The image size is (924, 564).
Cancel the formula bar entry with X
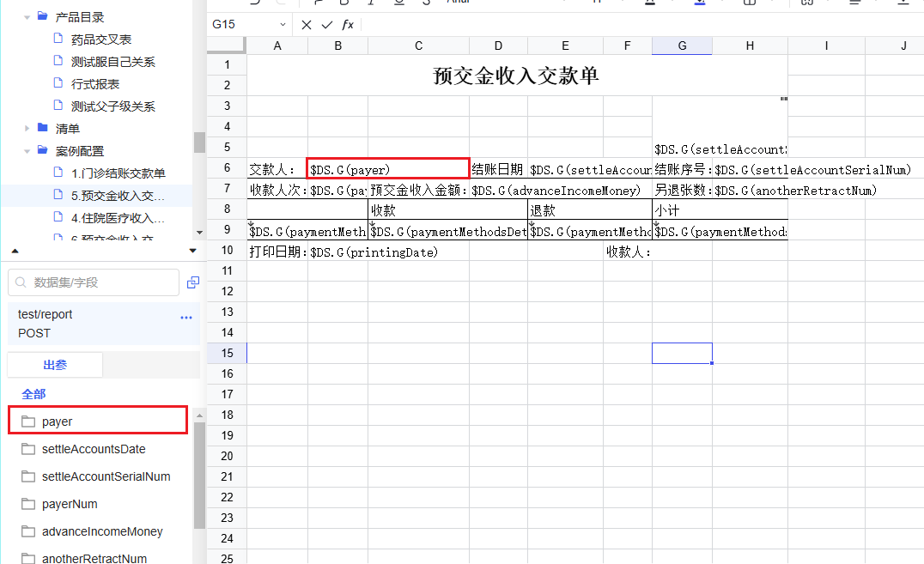[x=307, y=25]
